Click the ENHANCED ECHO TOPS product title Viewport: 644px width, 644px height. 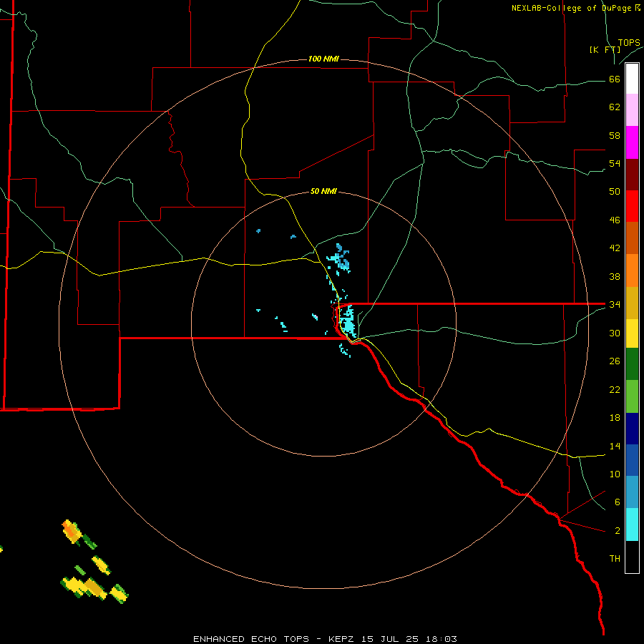click(x=251, y=639)
